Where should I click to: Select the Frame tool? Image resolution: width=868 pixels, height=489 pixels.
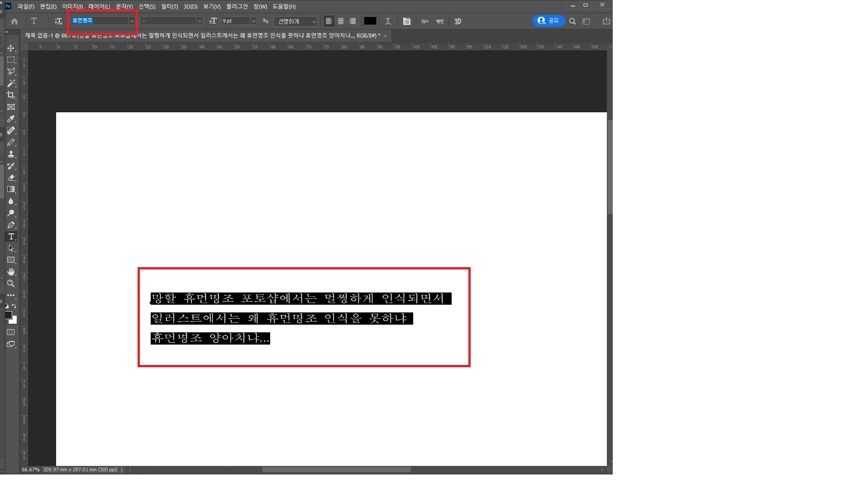click(11, 107)
